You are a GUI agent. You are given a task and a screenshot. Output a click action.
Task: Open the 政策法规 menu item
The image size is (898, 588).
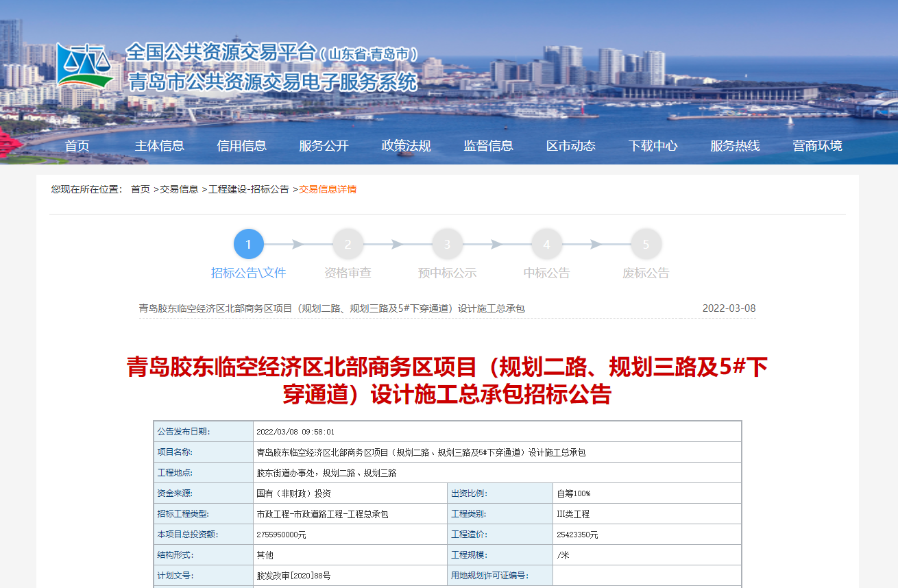406,146
